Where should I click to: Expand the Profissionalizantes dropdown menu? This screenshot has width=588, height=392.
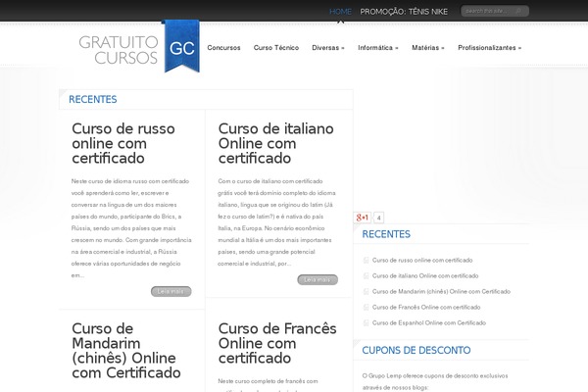click(x=489, y=48)
